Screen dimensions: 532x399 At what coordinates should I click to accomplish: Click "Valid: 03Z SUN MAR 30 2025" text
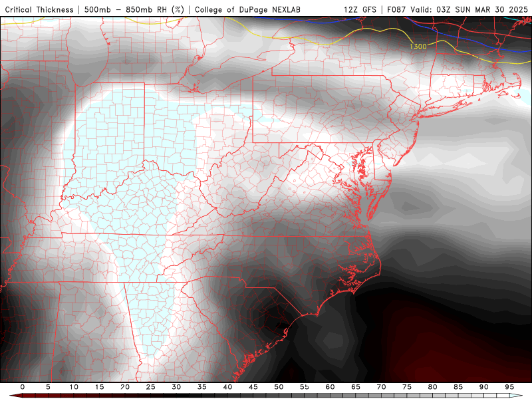click(469, 9)
